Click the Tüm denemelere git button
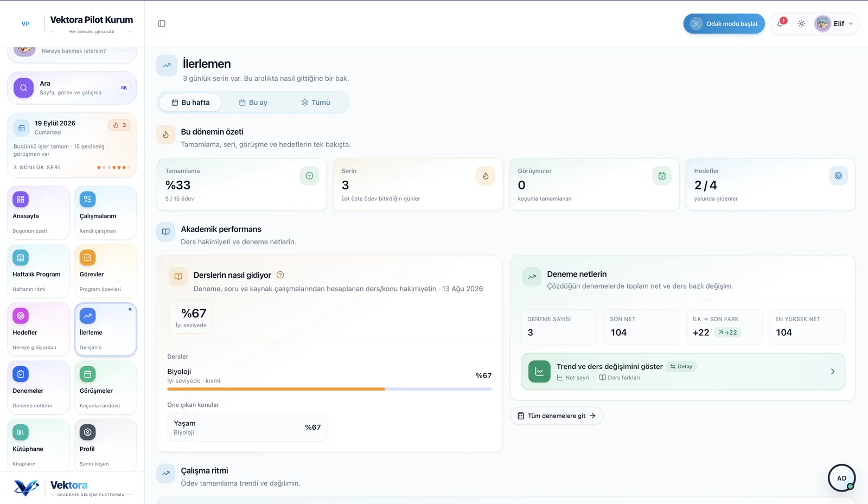Viewport: 868px width, 504px height. (x=557, y=416)
